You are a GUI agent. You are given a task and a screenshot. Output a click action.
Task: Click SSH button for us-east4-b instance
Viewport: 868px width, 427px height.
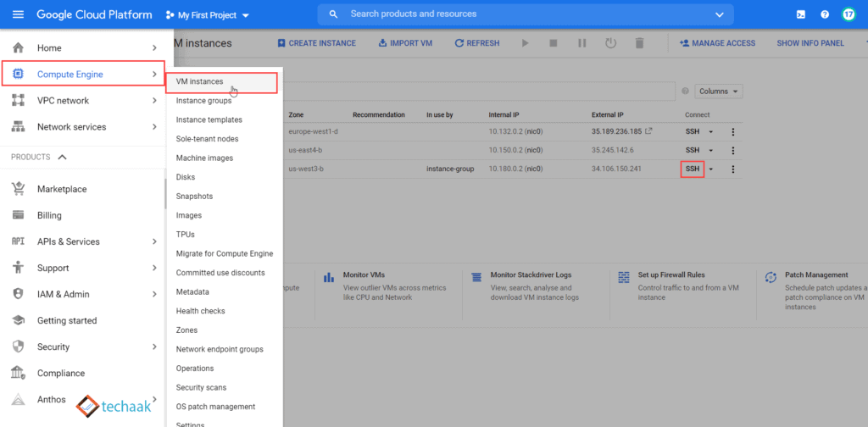pos(693,151)
